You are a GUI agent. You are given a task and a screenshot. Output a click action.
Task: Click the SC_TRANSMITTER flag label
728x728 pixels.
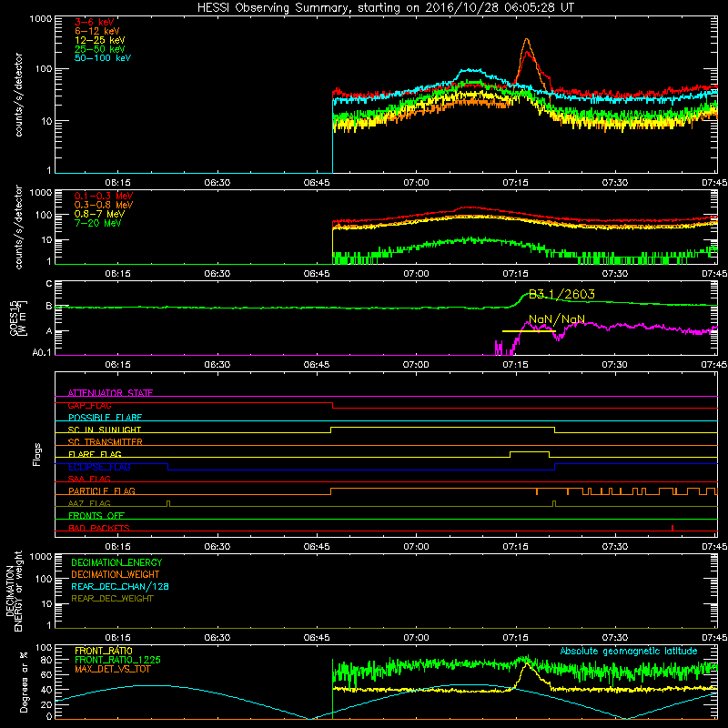(x=105, y=442)
